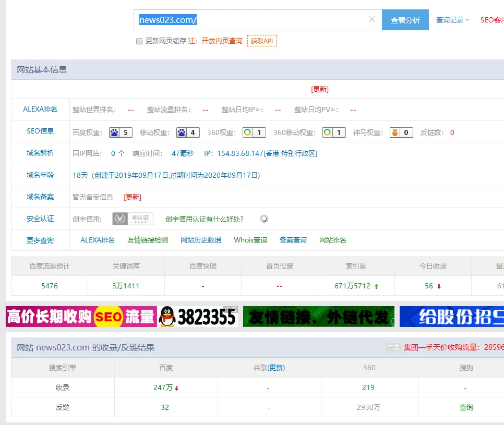This screenshot has height=425, width=504.
Task: Open the 域名备案 row label
Action: point(40,197)
